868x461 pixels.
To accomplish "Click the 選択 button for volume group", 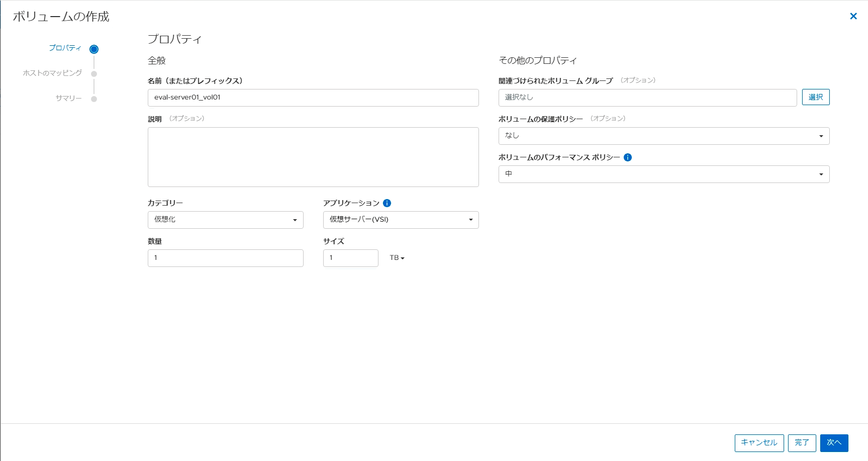I will click(x=816, y=97).
